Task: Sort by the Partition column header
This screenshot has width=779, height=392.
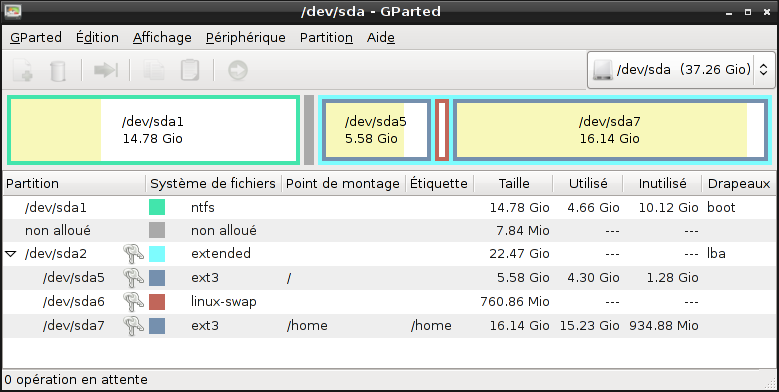Action: (75, 184)
